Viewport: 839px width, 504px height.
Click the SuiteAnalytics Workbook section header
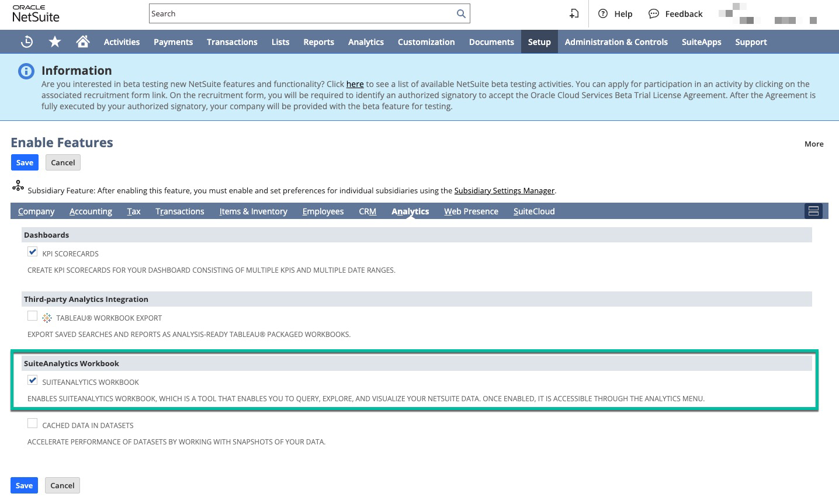click(417, 363)
